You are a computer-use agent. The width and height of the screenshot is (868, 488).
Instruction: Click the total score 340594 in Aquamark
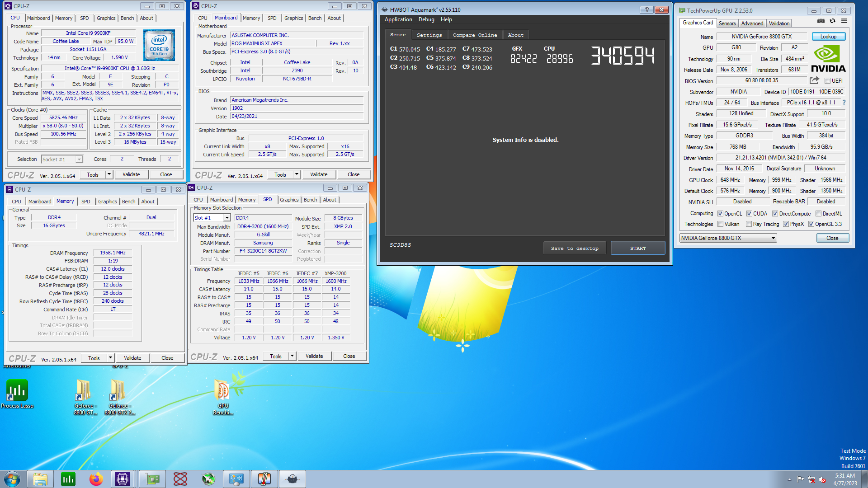click(x=623, y=56)
